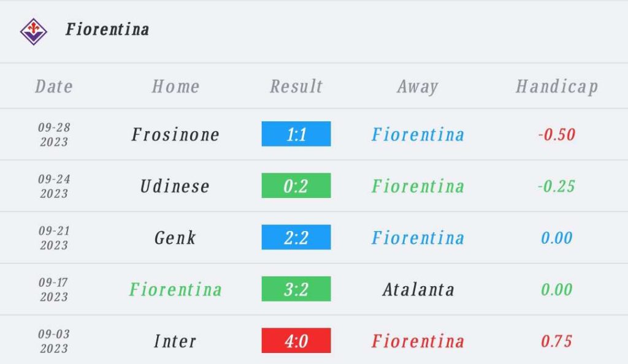
Task: Click the Away column header
Action: (x=418, y=87)
